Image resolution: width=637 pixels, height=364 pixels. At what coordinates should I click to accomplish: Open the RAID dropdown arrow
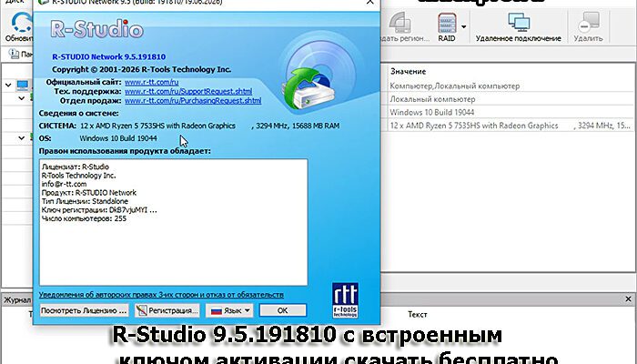pos(463,27)
